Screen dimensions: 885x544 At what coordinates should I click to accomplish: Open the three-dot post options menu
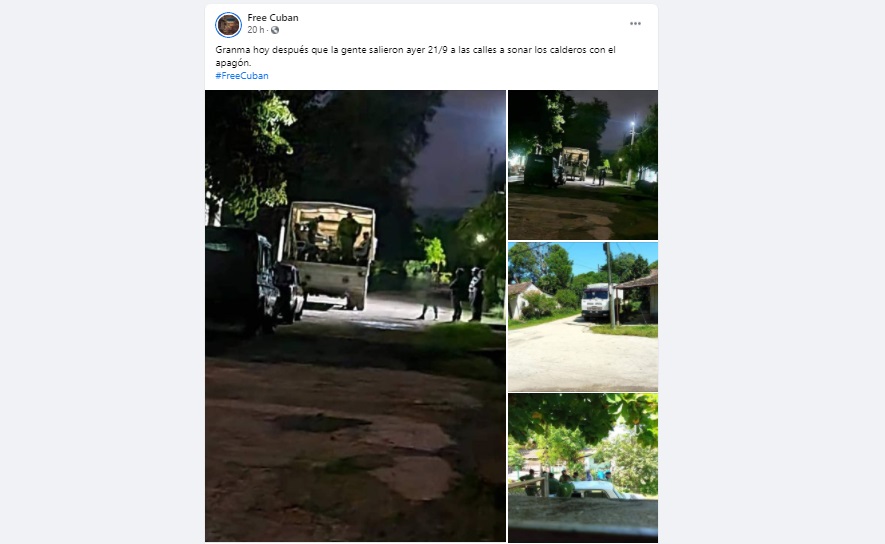click(x=635, y=24)
